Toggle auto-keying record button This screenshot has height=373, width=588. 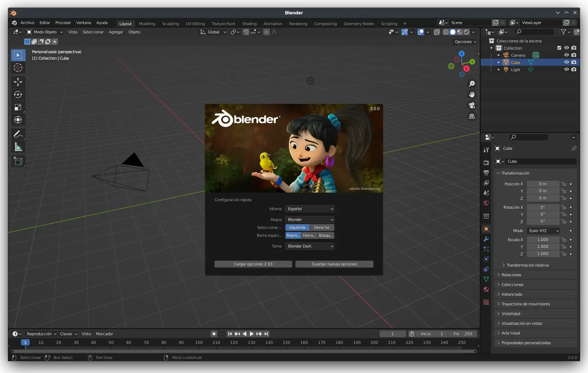[x=214, y=334]
